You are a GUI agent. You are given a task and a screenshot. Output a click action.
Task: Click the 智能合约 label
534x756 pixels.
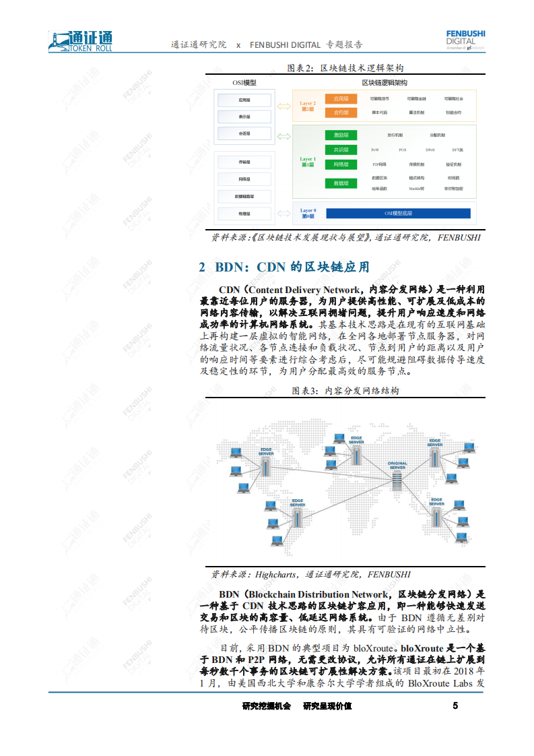(x=453, y=113)
